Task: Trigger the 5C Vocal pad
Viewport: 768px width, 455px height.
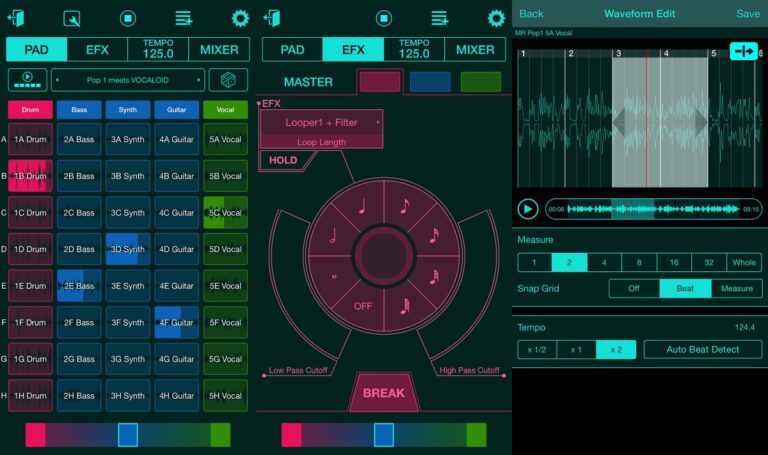Action: [x=225, y=213]
